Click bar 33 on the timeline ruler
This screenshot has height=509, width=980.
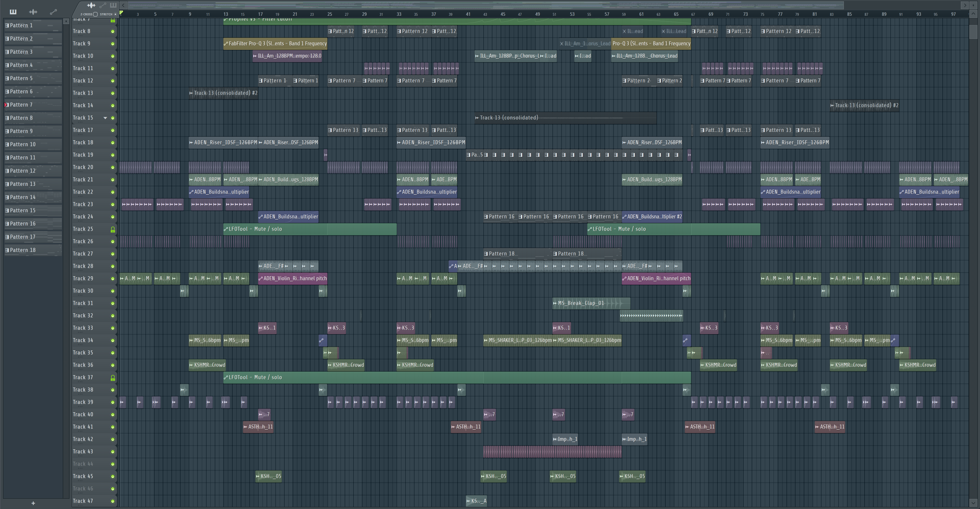(399, 14)
